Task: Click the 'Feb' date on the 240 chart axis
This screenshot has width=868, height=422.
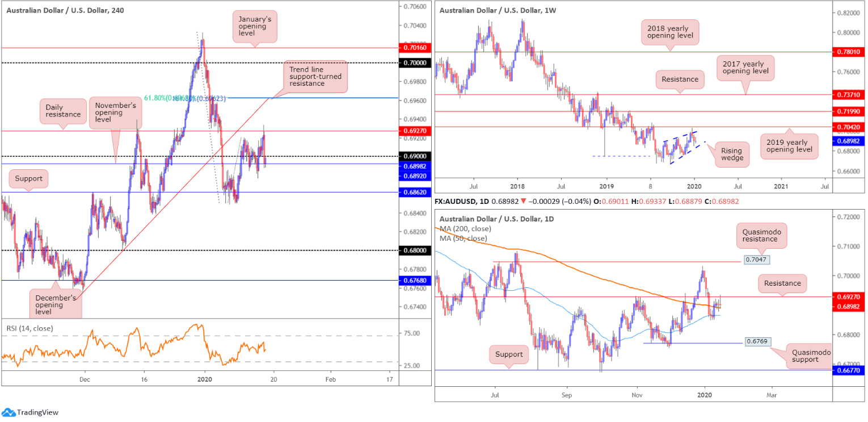Action: [x=331, y=379]
